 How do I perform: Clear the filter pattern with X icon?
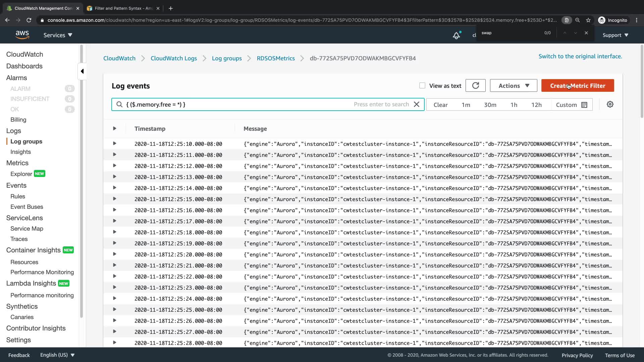417,105
